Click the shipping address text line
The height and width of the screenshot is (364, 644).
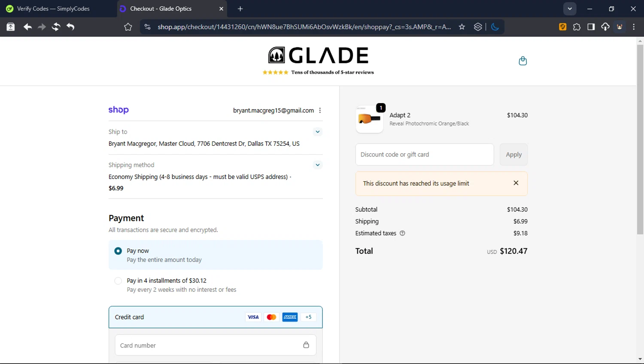[x=204, y=144]
